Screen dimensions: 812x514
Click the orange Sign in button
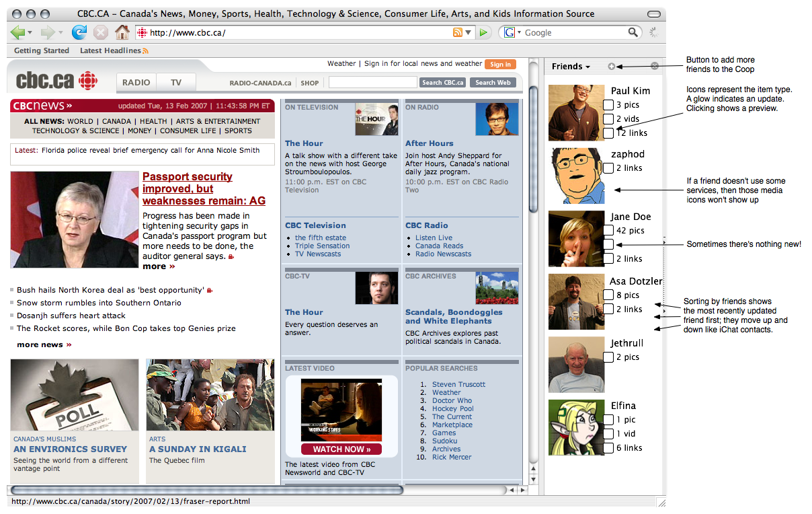[x=500, y=65]
